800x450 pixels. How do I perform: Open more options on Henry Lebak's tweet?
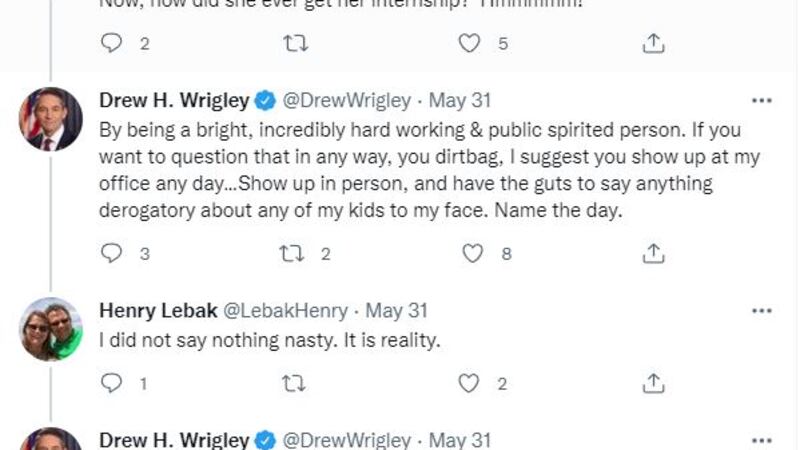point(761,311)
